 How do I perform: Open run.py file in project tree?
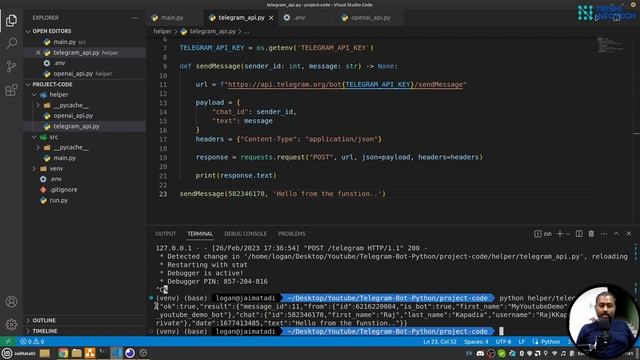[58, 200]
